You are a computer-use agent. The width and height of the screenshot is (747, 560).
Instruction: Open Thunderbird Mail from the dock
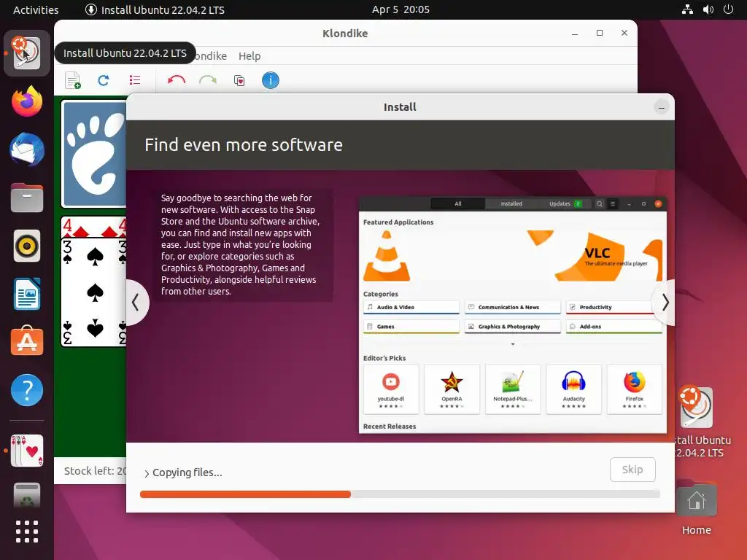click(x=27, y=150)
